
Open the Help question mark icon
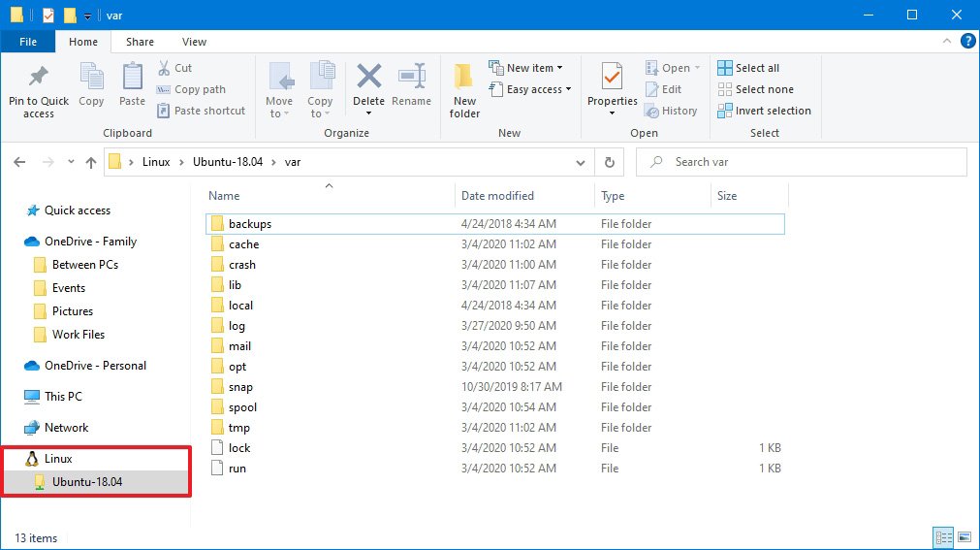pyautogui.click(x=967, y=41)
